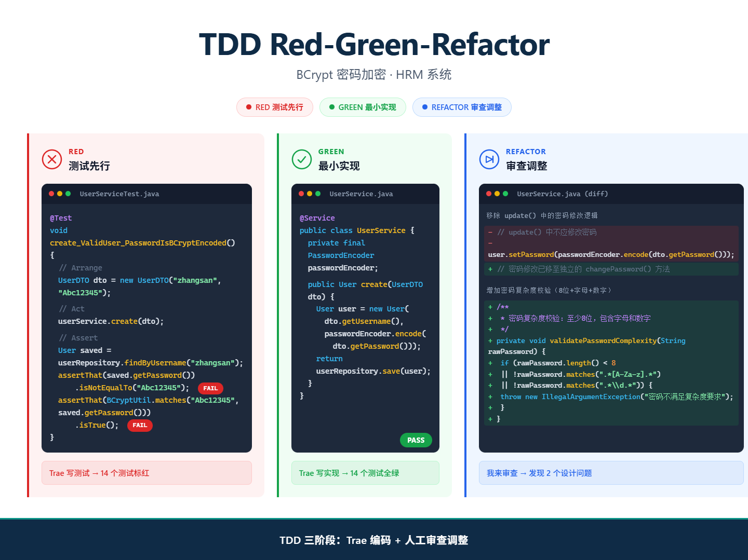Click the red X circle icon
The height and width of the screenshot is (560, 748).
(52, 159)
